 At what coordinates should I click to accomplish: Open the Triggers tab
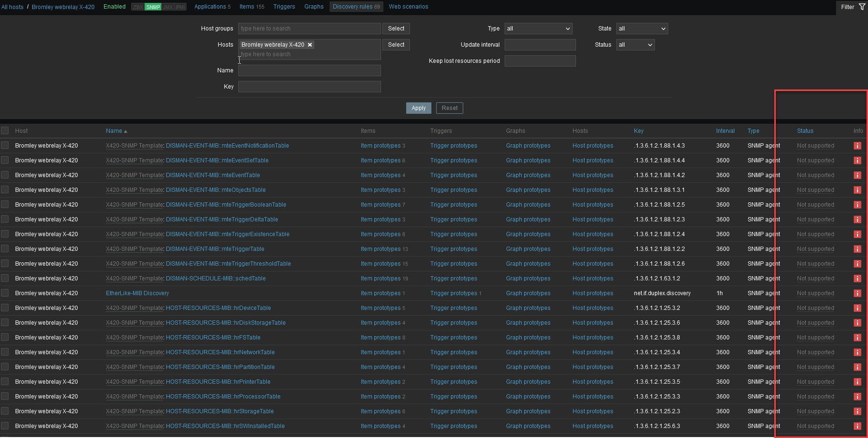tap(284, 7)
